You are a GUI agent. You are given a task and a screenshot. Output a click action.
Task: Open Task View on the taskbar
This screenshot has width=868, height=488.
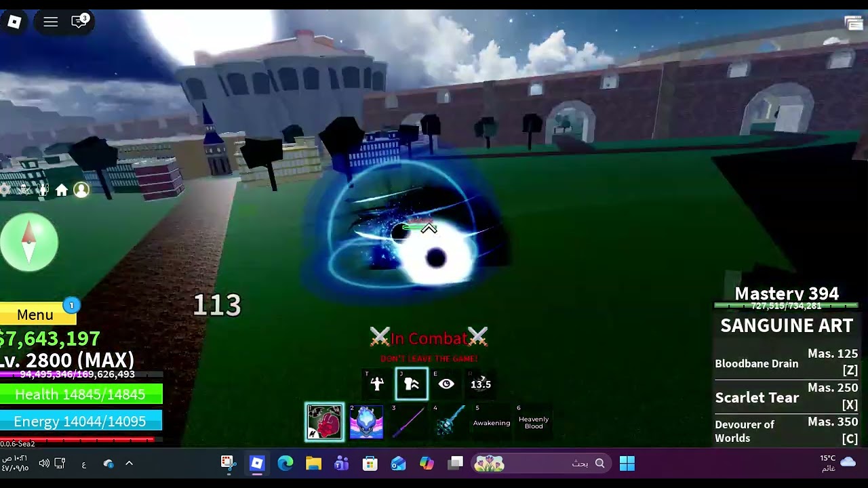click(456, 464)
